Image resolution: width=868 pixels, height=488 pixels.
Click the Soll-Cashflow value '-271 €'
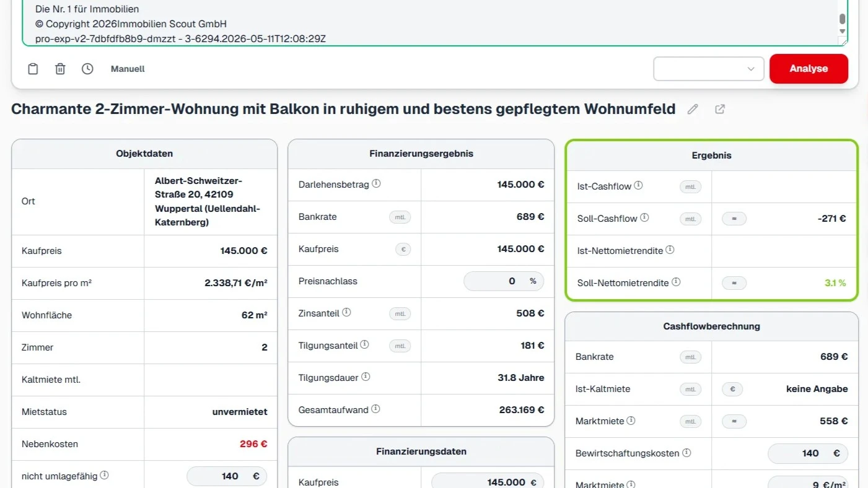(x=832, y=219)
